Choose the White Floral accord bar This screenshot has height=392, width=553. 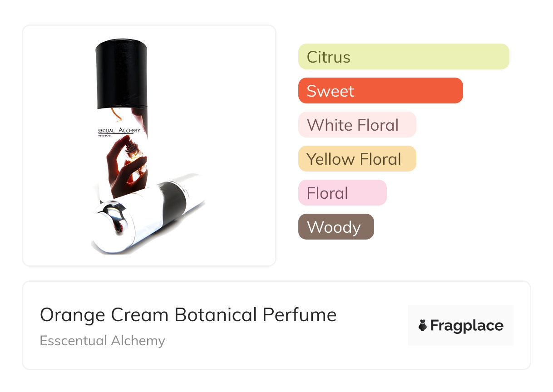356,125
